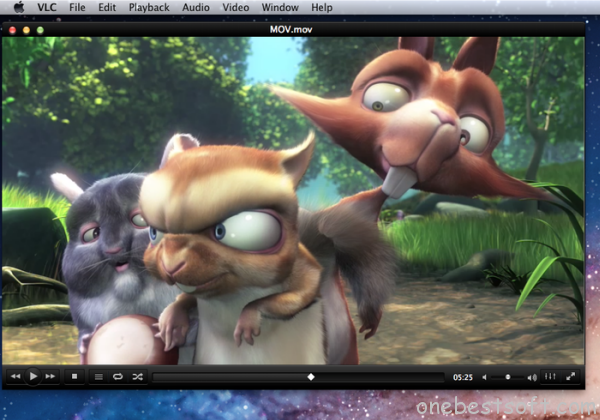
Task: Expand the Video menu
Action: tap(237, 8)
